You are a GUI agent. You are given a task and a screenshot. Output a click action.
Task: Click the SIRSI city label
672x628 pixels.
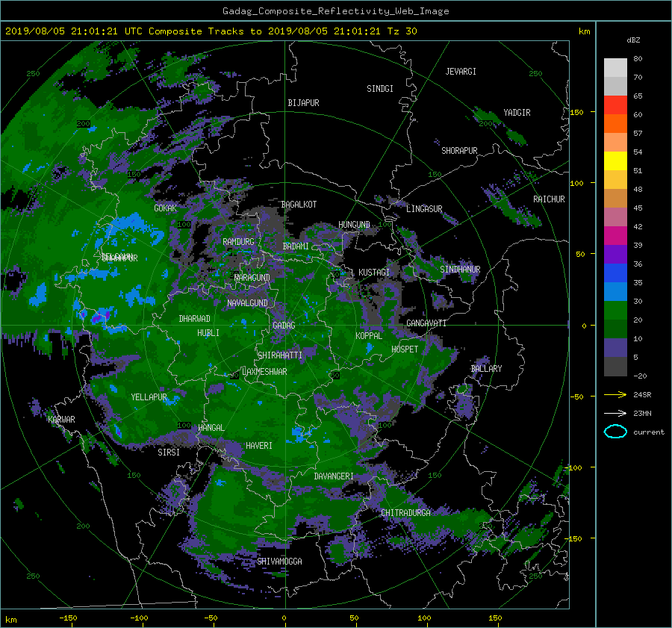click(169, 453)
